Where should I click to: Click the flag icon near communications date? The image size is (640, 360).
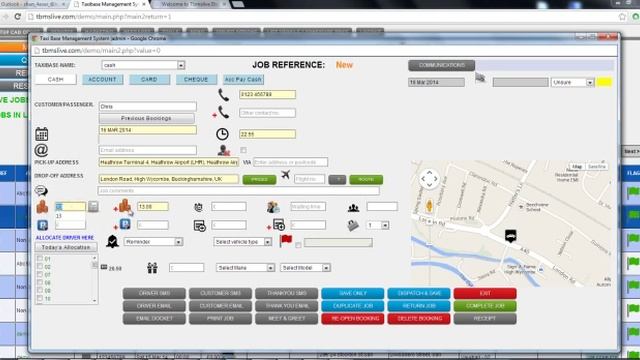480,78
